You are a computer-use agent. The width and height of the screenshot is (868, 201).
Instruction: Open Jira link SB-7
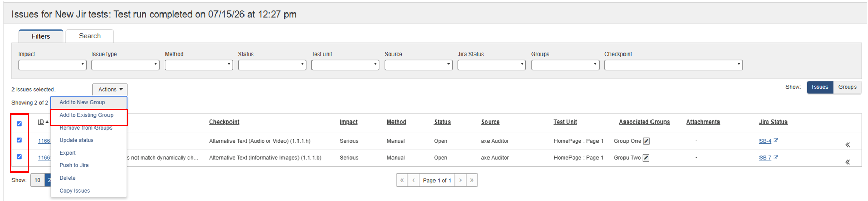click(765, 158)
